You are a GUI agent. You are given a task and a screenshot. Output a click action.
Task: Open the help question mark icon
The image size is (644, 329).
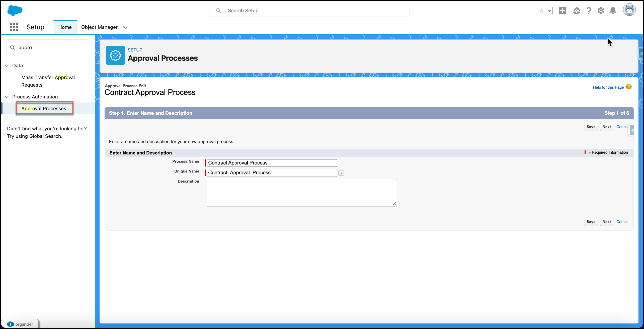coord(589,11)
